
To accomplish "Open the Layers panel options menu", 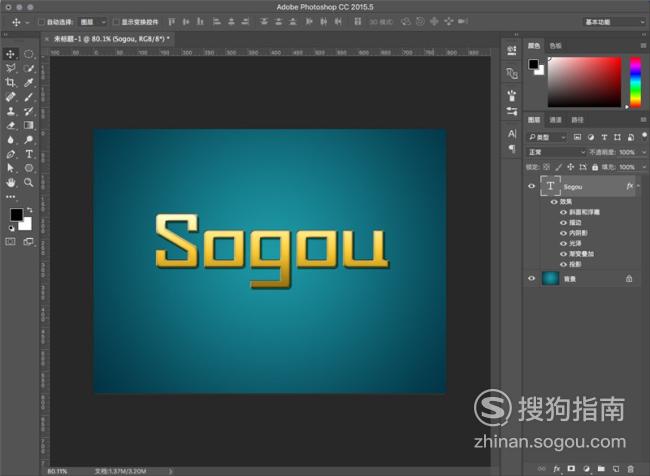I will [x=643, y=119].
